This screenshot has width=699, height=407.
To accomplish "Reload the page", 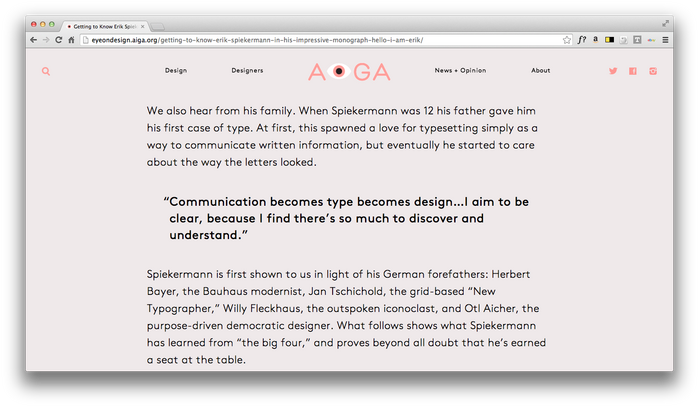I will 58,40.
